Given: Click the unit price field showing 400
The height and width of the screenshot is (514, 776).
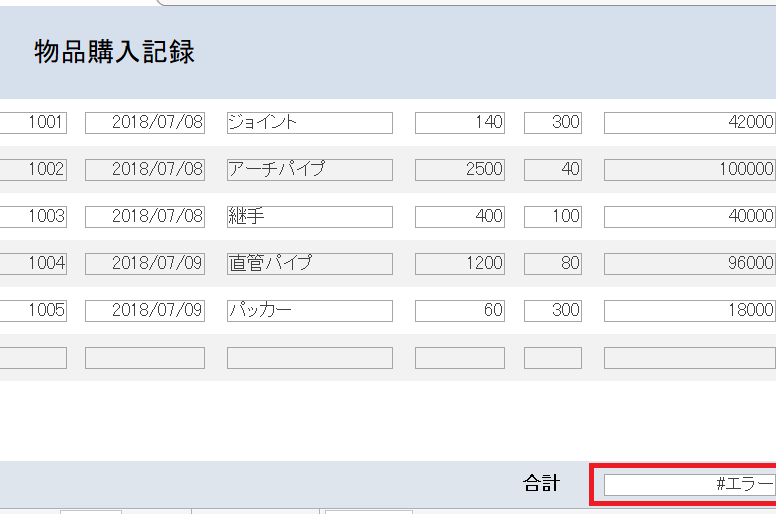Looking at the screenshot, I should [459, 217].
